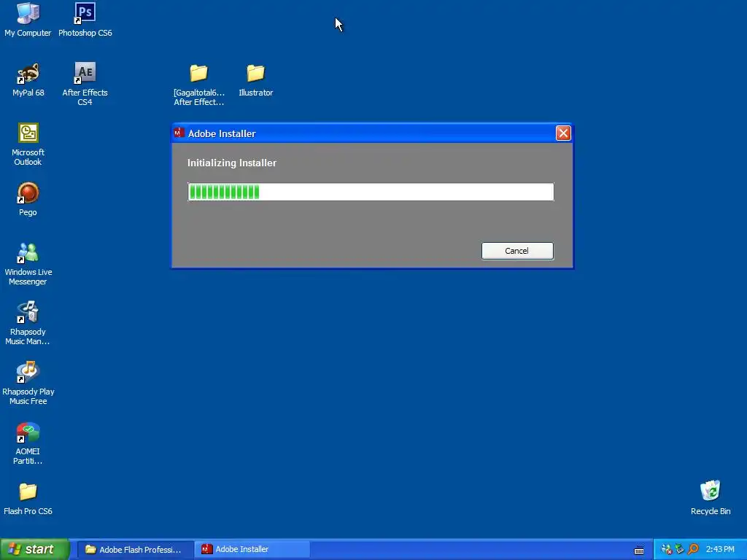This screenshot has width=747, height=560.
Task: Open Rhapsody Music Manager shortcut
Action: [28, 324]
